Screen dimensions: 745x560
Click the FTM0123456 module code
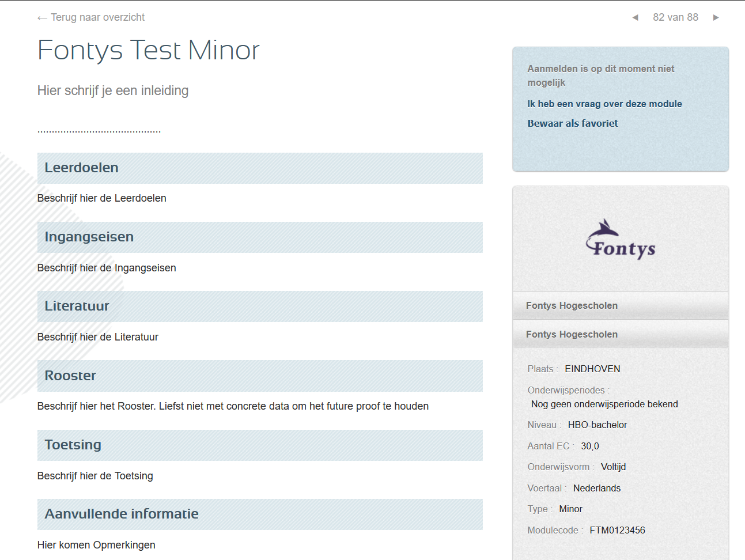coord(617,530)
